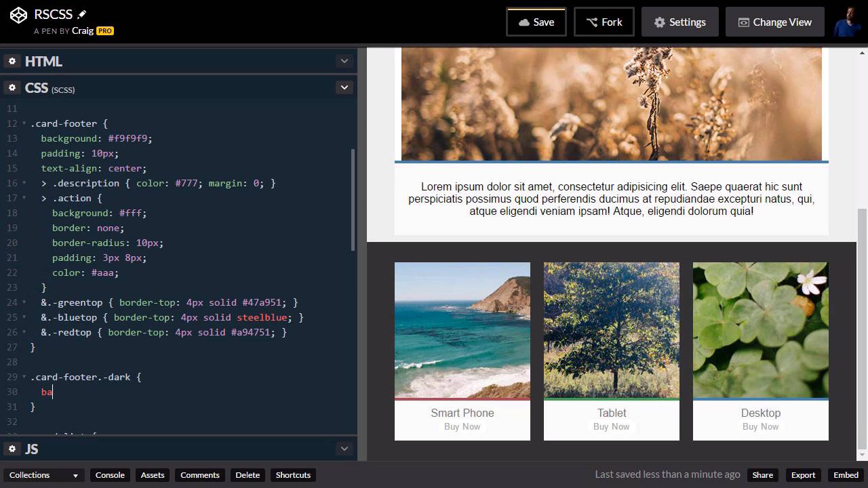Fold the .action block at line 17

pos(24,198)
